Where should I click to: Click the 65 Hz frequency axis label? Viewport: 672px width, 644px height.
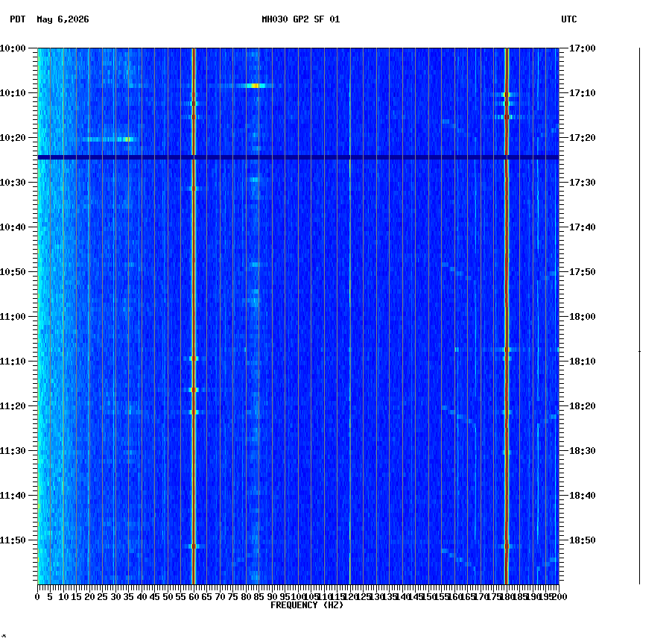tap(206, 597)
